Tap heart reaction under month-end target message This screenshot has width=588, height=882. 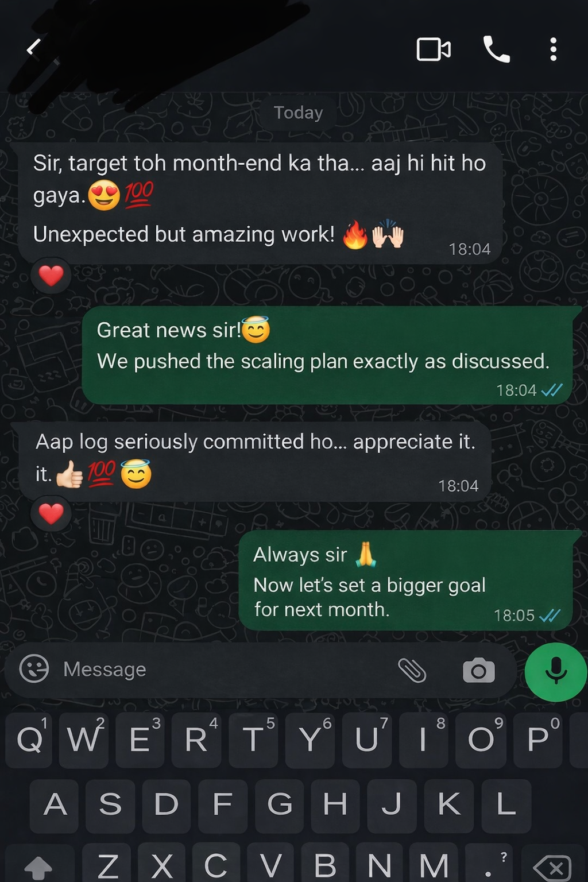pos(51,276)
